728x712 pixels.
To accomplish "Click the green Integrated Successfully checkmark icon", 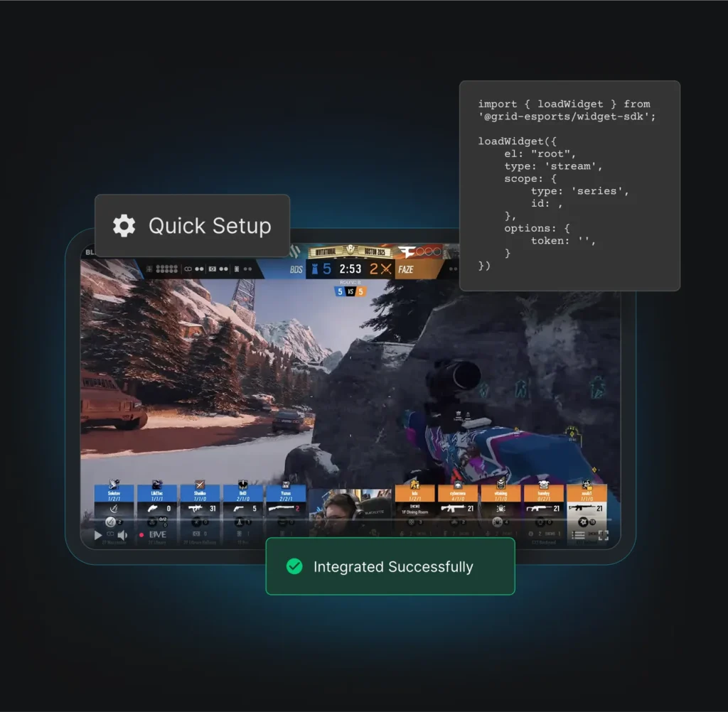I will (x=294, y=566).
